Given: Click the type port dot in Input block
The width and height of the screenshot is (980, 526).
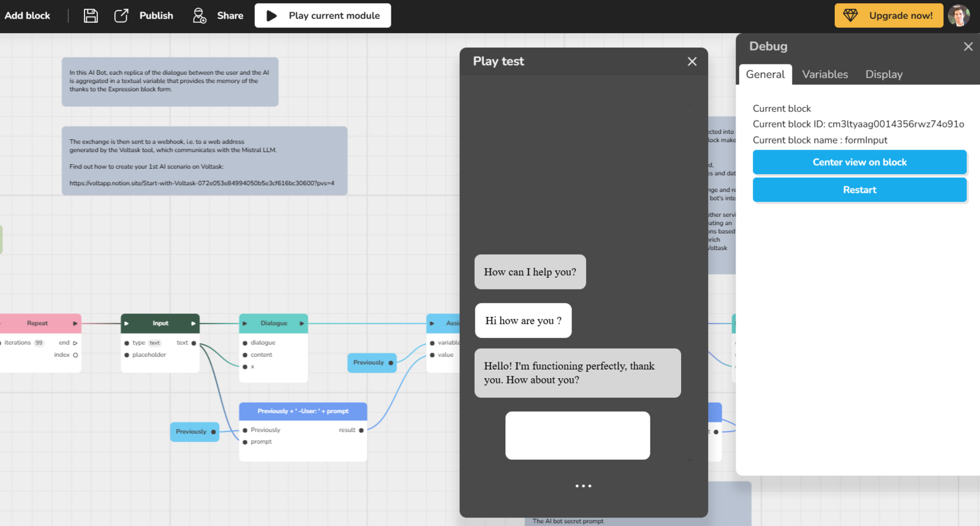Looking at the screenshot, I should [127, 343].
